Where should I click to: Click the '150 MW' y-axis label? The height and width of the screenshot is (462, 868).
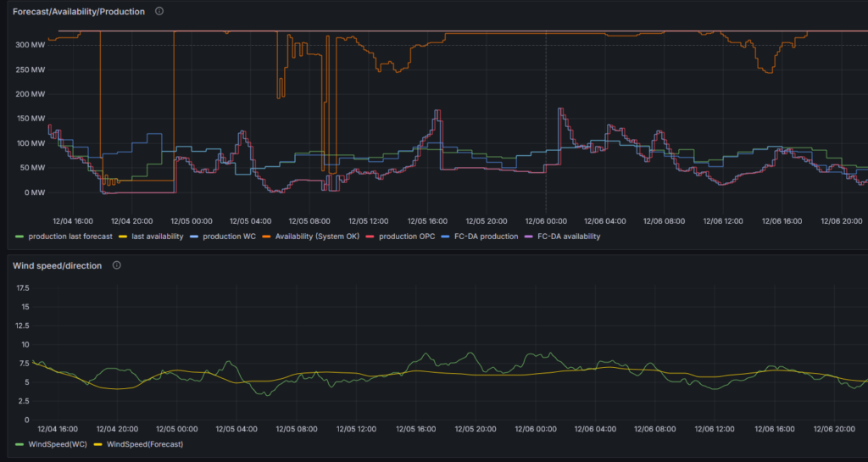31,119
